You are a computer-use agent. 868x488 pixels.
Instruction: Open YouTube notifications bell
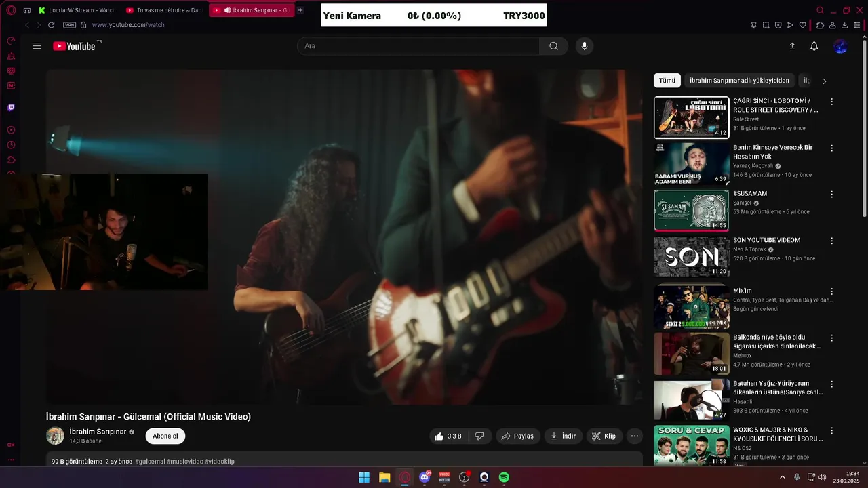click(x=814, y=46)
